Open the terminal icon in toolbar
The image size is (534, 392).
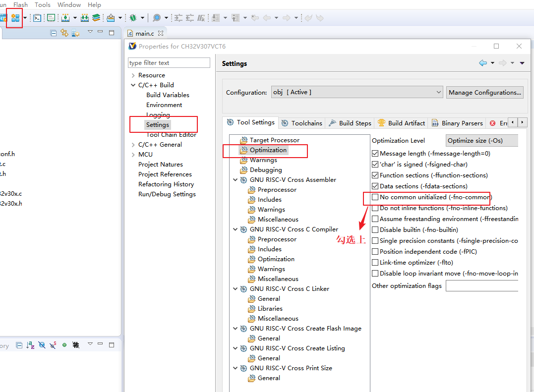click(x=37, y=18)
